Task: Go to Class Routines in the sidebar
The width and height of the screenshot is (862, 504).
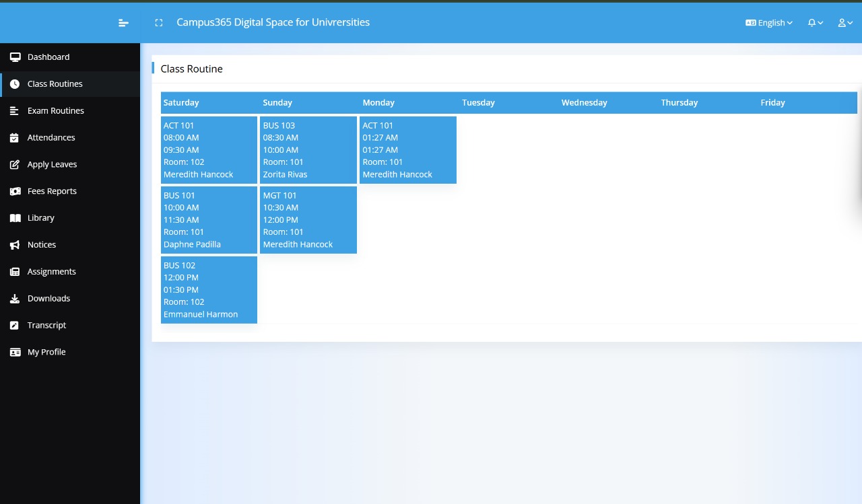Action: pos(55,84)
